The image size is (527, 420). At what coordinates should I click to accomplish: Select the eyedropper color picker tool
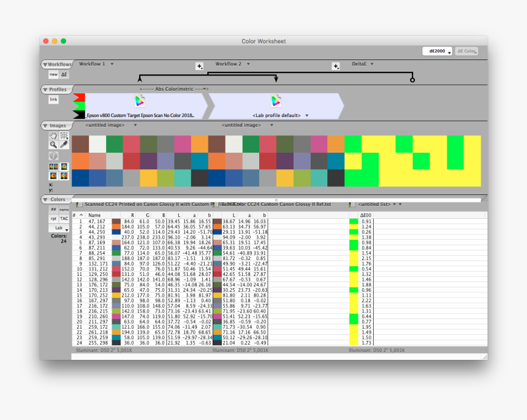click(64, 145)
